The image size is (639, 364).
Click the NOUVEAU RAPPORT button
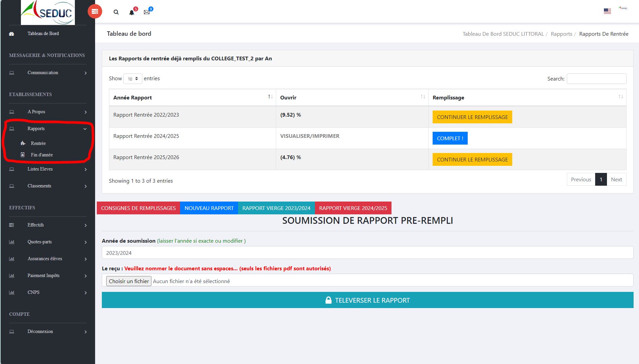(x=209, y=208)
